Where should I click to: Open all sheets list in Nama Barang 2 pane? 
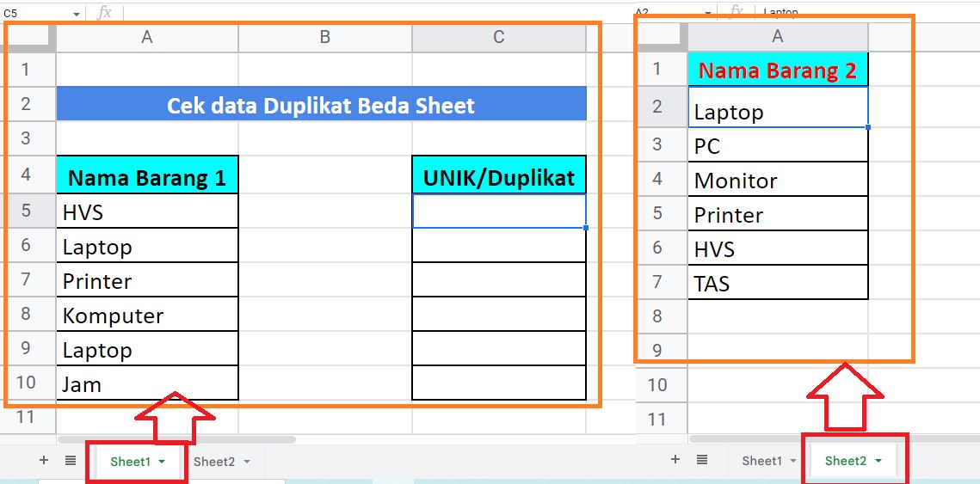tap(702, 460)
